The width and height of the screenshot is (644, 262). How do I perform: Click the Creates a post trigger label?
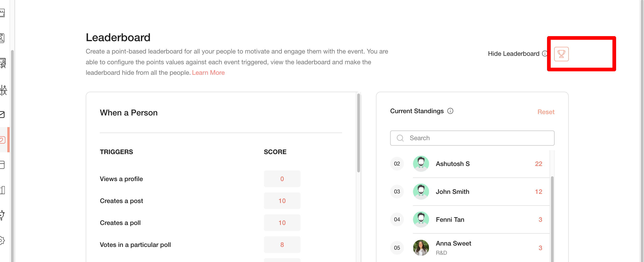click(x=121, y=201)
